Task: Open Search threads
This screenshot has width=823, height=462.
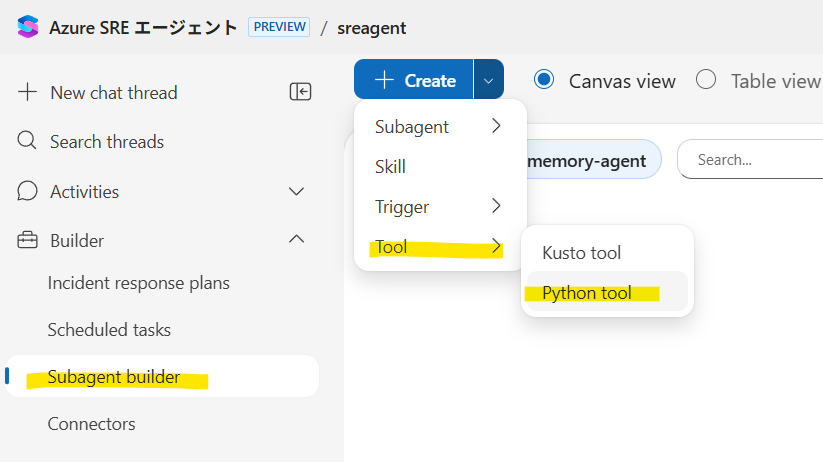Action: click(107, 141)
